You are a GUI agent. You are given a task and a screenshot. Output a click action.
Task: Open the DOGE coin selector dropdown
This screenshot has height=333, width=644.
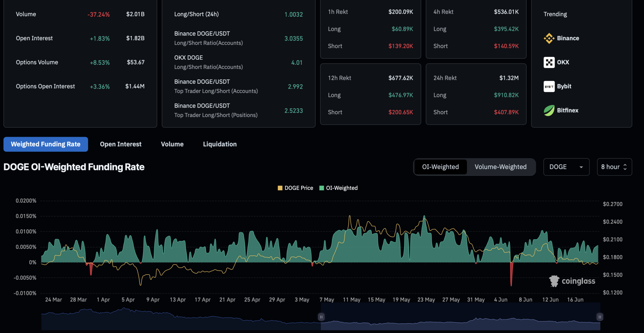point(566,167)
